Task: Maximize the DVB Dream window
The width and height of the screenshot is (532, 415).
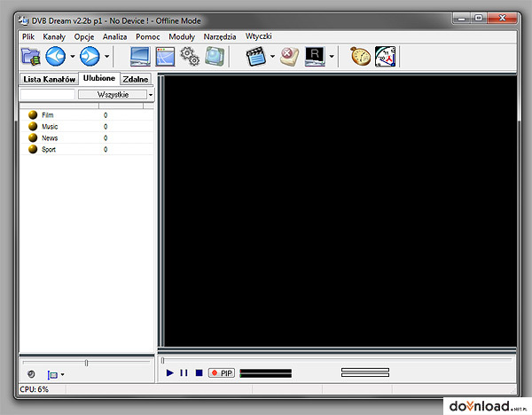Action: click(479, 18)
